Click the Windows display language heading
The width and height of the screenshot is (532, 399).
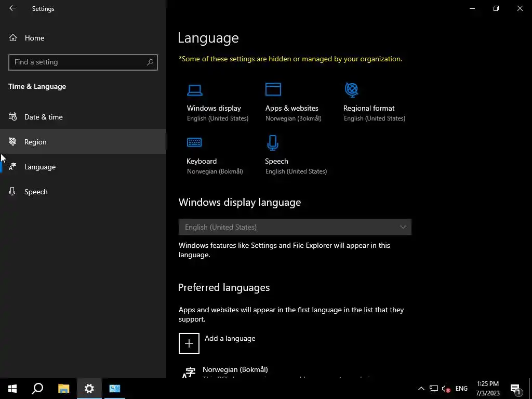coord(240,202)
